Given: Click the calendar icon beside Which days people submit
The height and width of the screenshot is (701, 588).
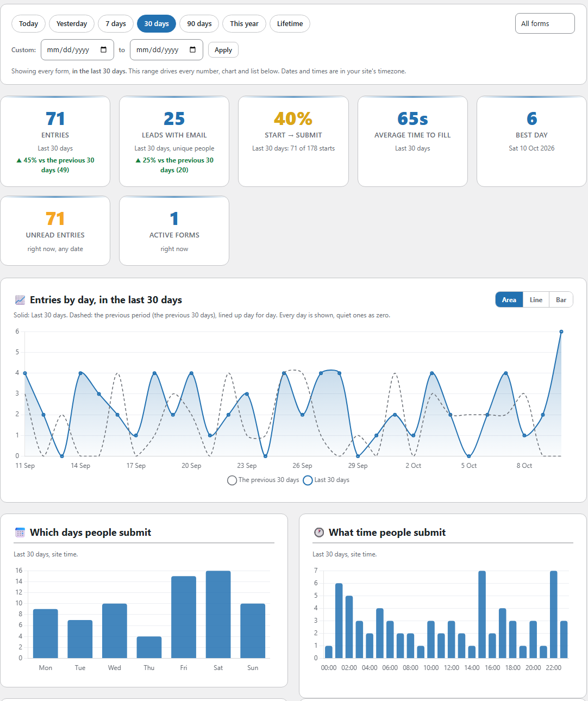Looking at the screenshot, I should coord(20,533).
